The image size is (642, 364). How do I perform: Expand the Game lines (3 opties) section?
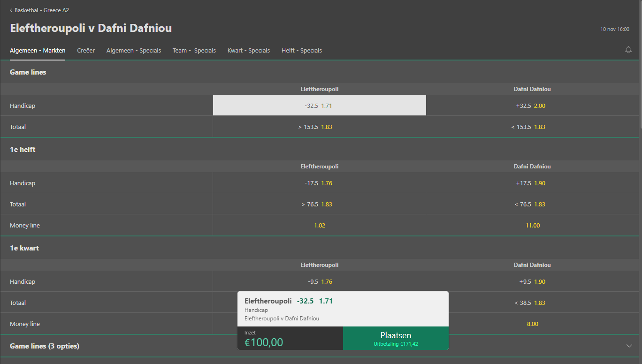319,346
